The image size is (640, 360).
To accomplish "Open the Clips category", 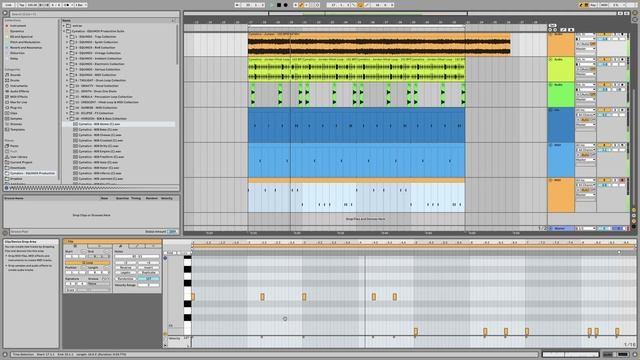I will click(14, 113).
